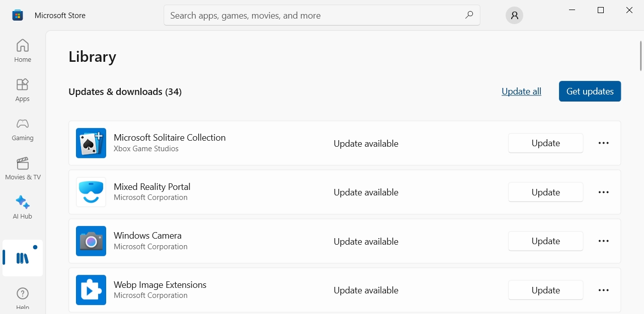Image resolution: width=644 pixels, height=314 pixels.
Task: Select the Library sidebar icon
Action: coord(23,258)
